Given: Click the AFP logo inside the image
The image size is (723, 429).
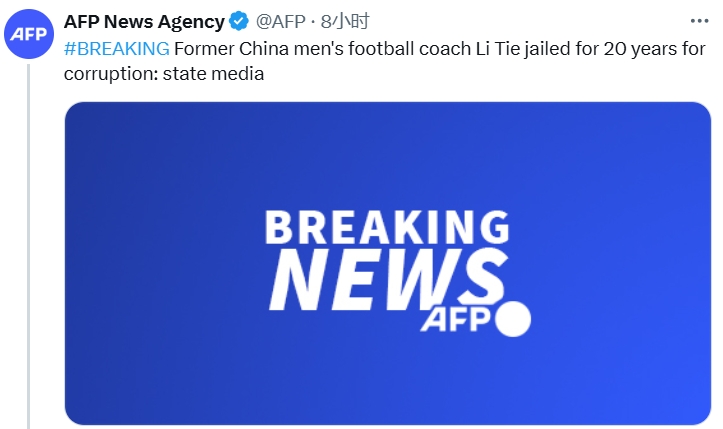Looking at the screenshot, I should pos(457,320).
